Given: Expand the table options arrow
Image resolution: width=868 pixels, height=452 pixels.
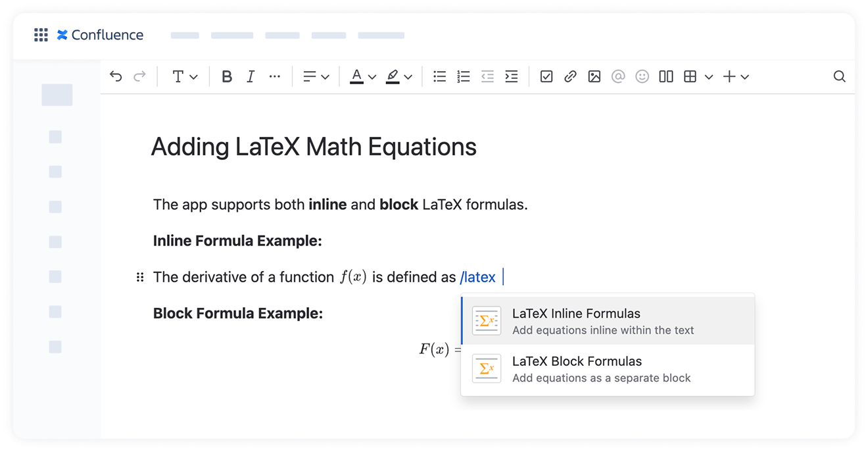Looking at the screenshot, I should pyautogui.click(x=709, y=77).
